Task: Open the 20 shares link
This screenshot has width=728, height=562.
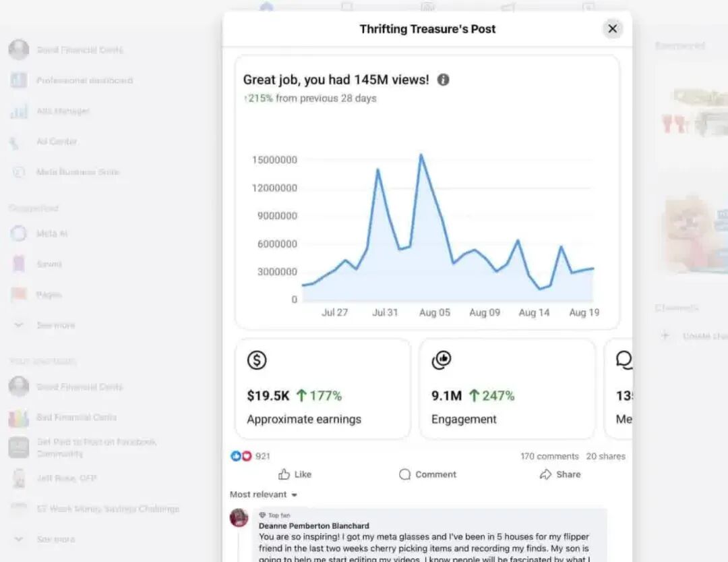Action: (x=605, y=457)
